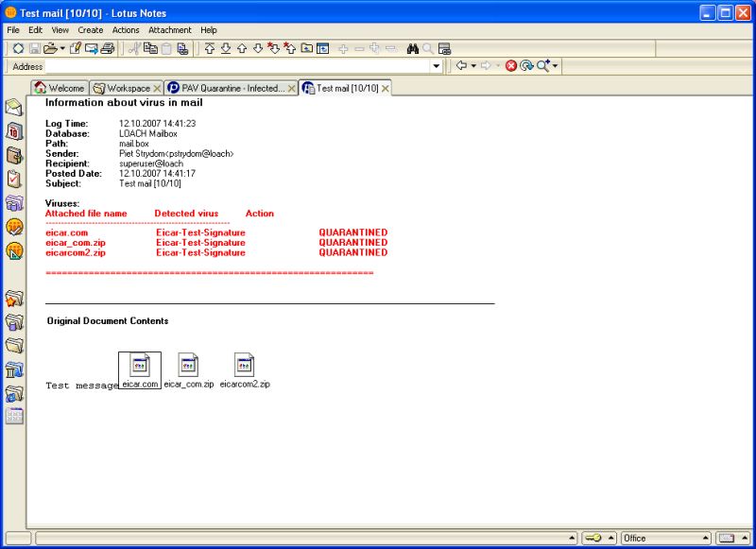Close the PAV Quarantine tab

pos(291,89)
